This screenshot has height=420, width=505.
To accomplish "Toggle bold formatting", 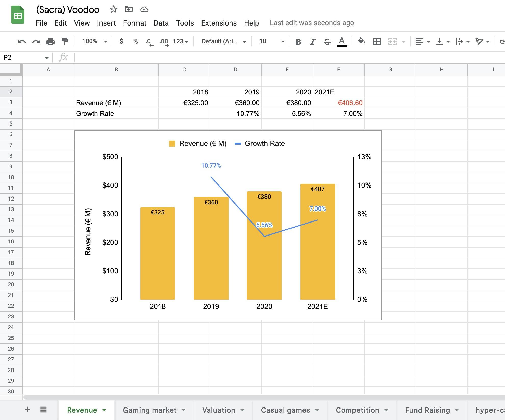I will coord(298,41).
